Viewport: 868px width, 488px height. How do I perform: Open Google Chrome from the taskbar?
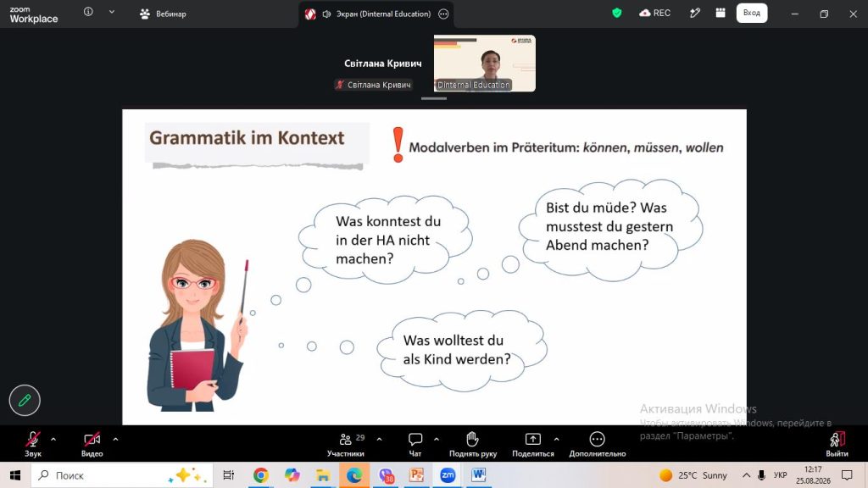261,475
